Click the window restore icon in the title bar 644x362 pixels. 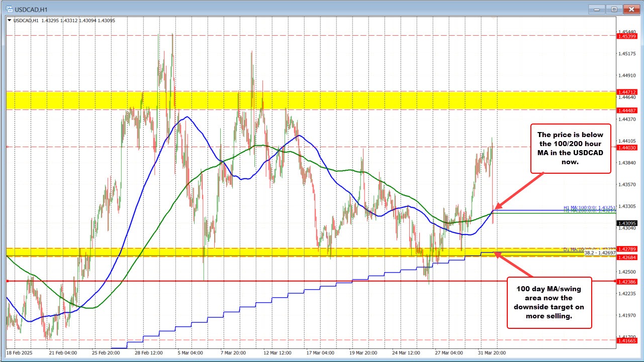614,9
